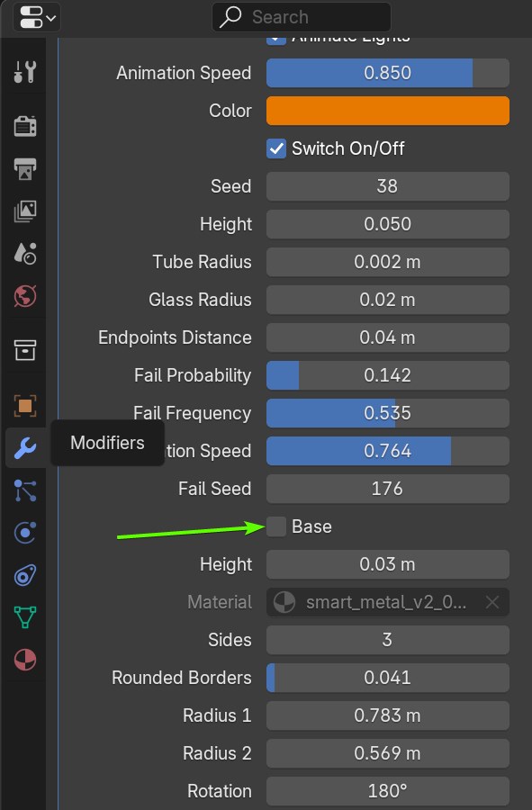The width and height of the screenshot is (532, 810).
Task: Disable the Switch On/Off checkbox
Action: click(x=276, y=148)
